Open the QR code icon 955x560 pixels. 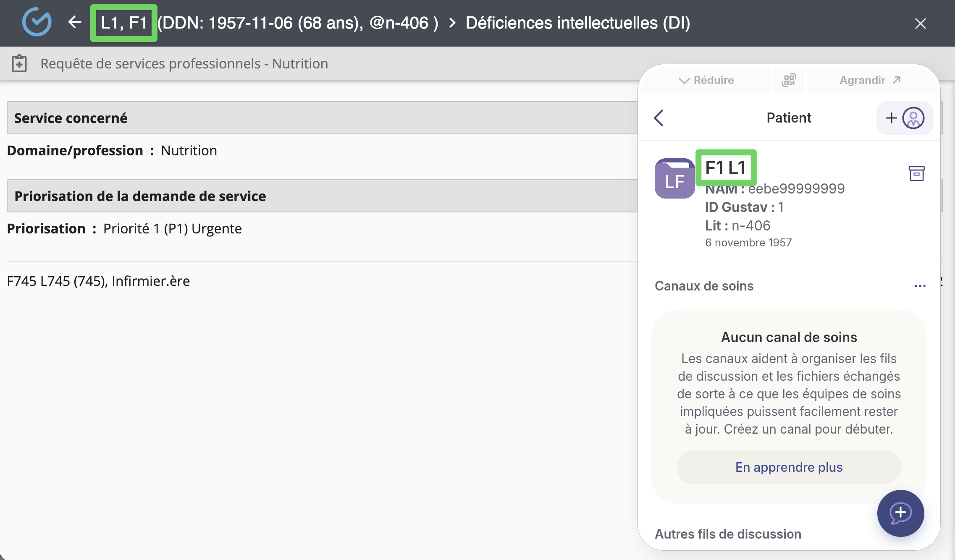[x=789, y=80]
